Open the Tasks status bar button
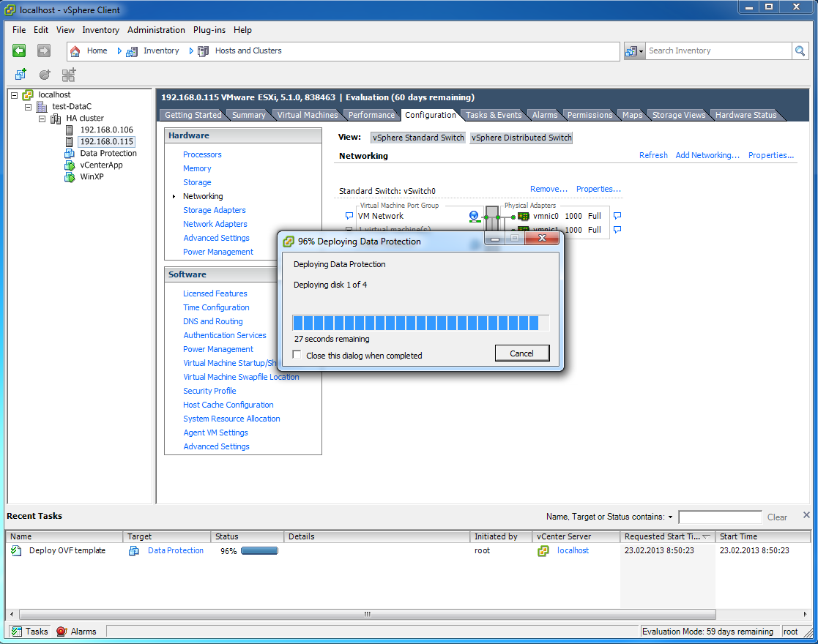The width and height of the screenshot is (818, 644). [29, 632]
